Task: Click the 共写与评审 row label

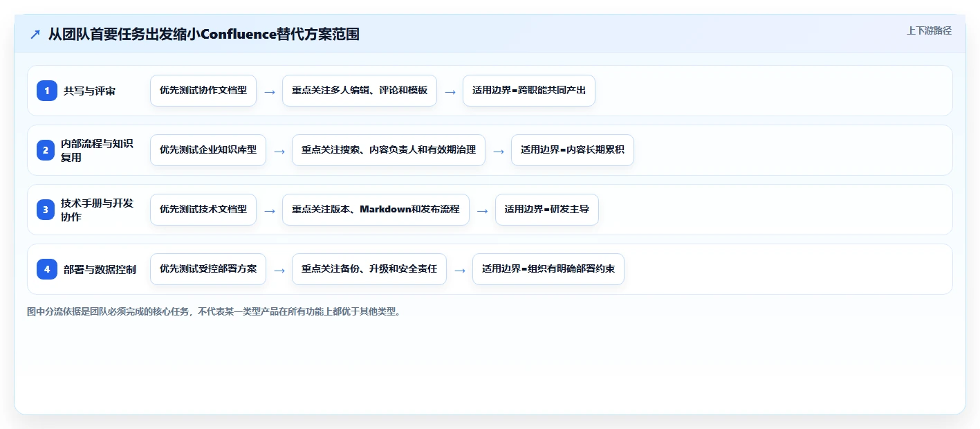Action: click(89, 91)
